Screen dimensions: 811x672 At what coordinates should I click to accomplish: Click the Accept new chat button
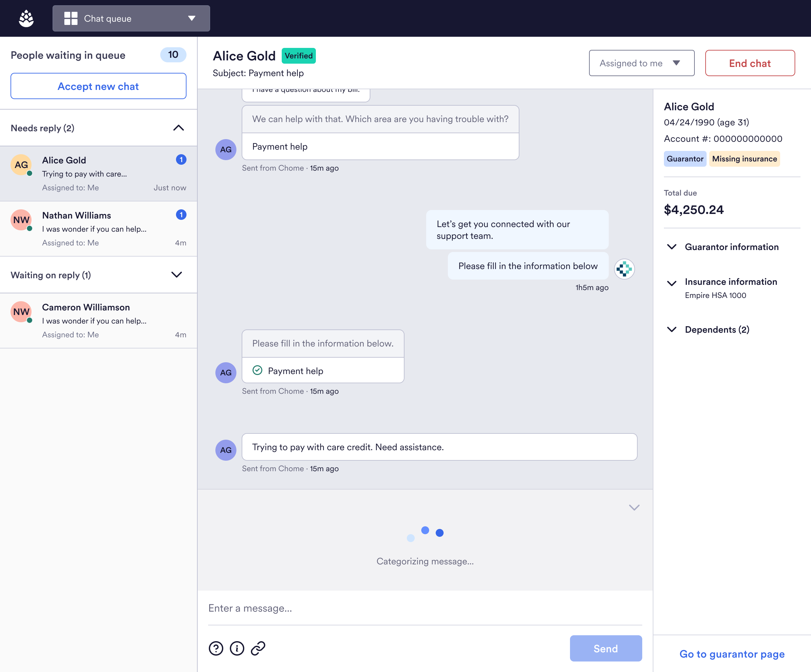click(x=99, y=86)
